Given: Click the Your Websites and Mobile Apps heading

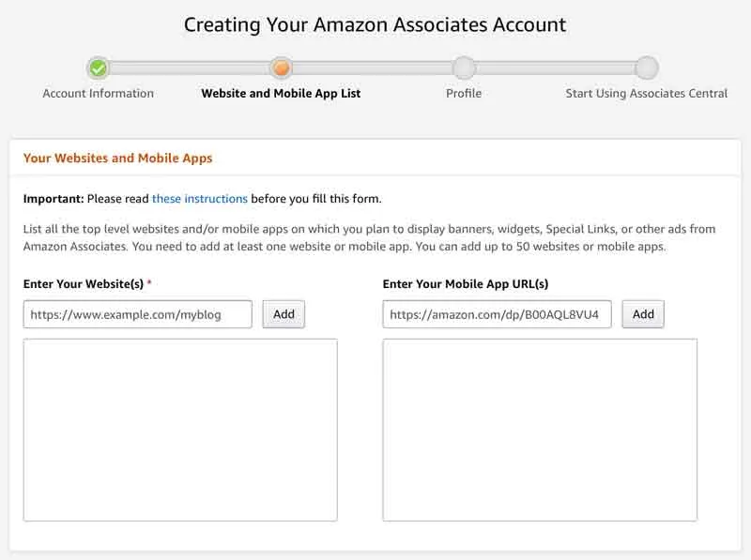Looking at the screenshot, I should 117,158.
